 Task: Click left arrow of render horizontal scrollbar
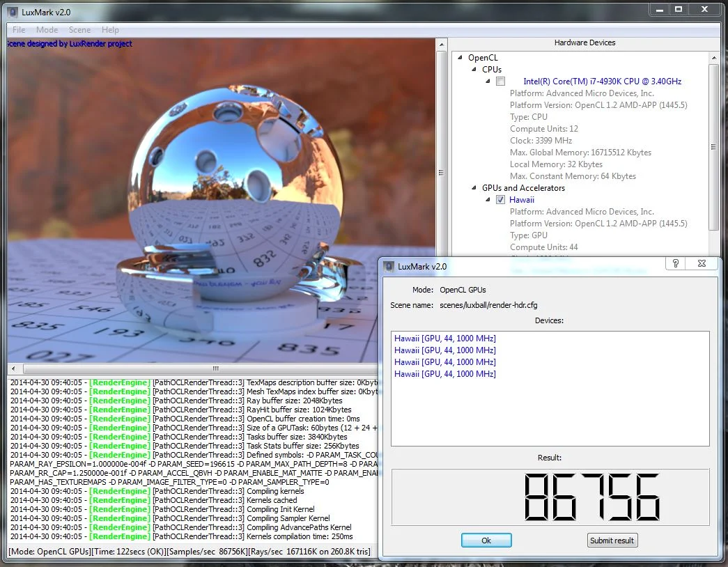click(x=13, y=368)
